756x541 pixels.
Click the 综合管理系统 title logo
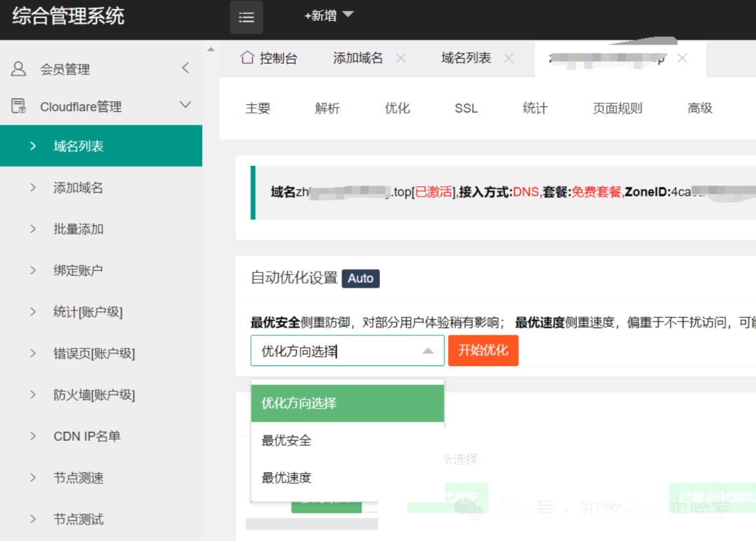coord(68,16)
